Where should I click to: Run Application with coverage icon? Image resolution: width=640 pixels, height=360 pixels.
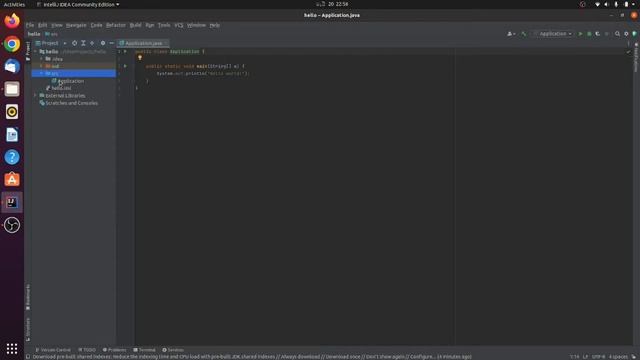[x=598, y=34]
